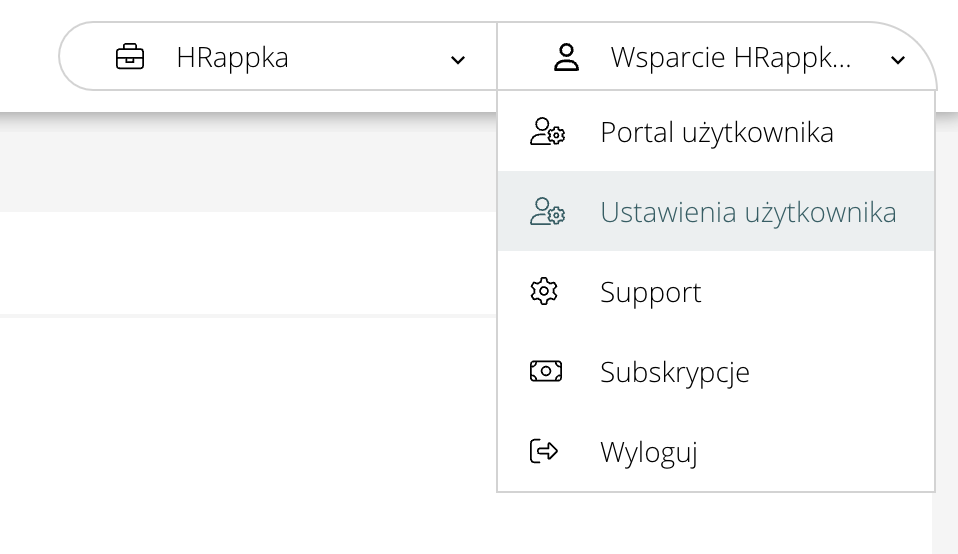Click the Wyloguj exit arrow icon
The height and width of the screenshot is (554, 958).
click(x=544, y=452)
